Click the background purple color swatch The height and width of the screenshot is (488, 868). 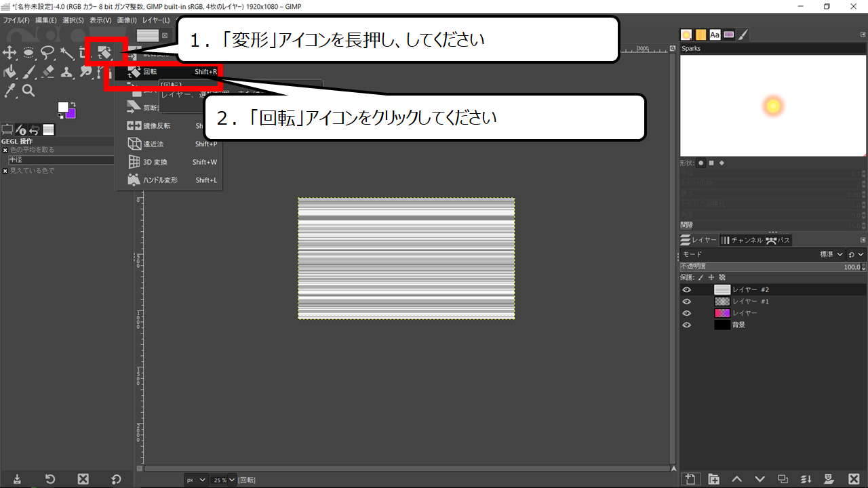coord(71,114)
